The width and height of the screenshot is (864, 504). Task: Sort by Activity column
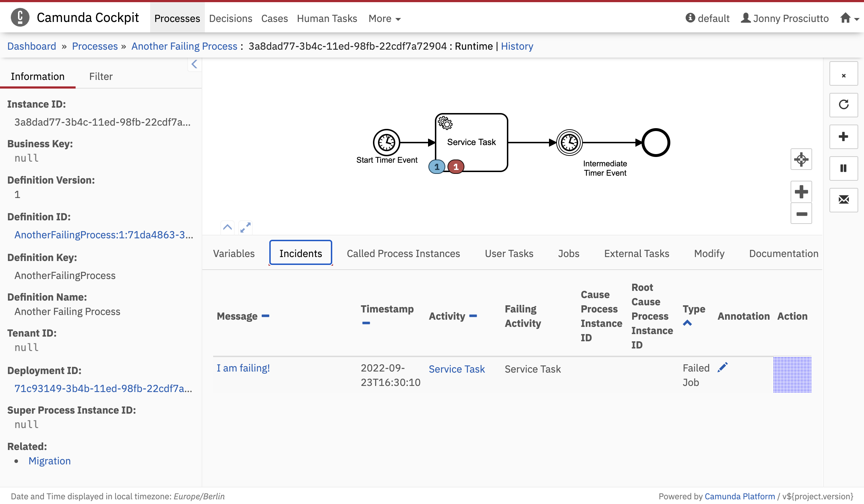pos(473,316)
